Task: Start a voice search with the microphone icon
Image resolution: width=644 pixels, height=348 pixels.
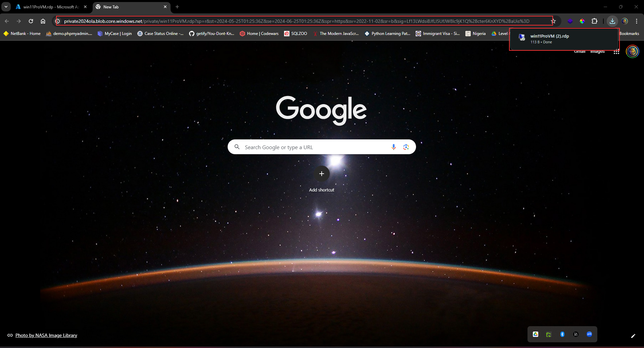Action: coord(393,147)
